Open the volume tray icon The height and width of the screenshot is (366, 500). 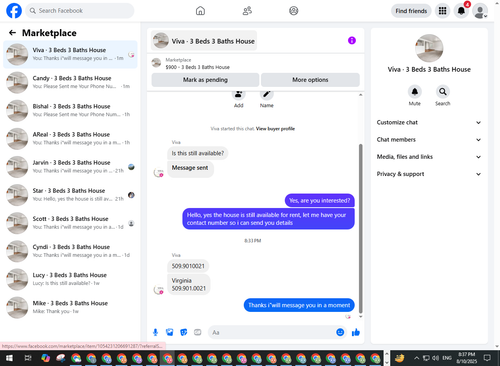(x=435, y=358)
